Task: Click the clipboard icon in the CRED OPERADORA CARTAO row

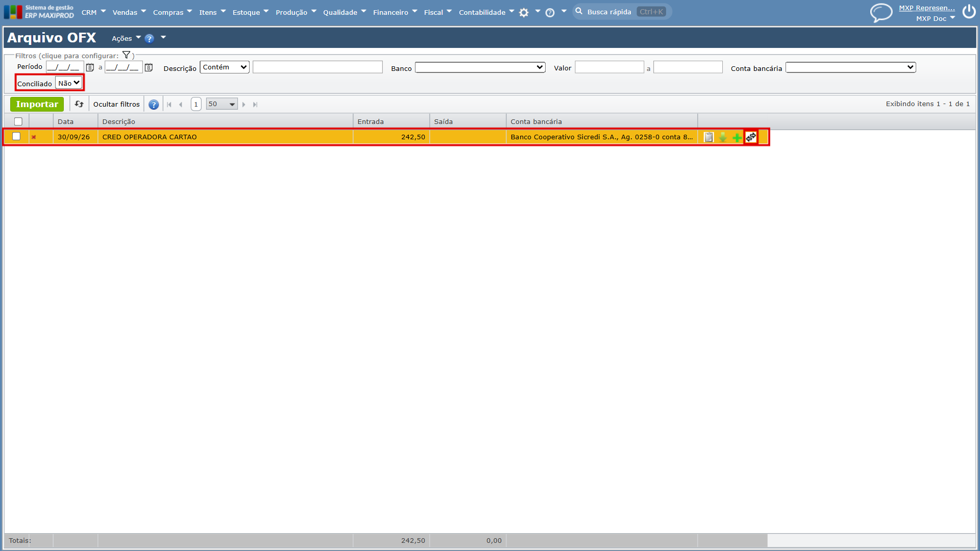Action: click(x=708, y=137)
